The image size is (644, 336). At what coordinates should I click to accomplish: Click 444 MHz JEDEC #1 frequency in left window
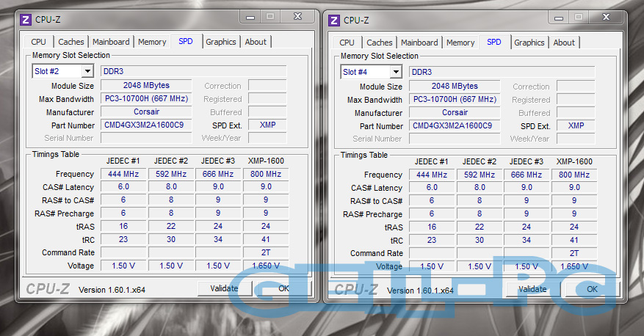(123, 174)
